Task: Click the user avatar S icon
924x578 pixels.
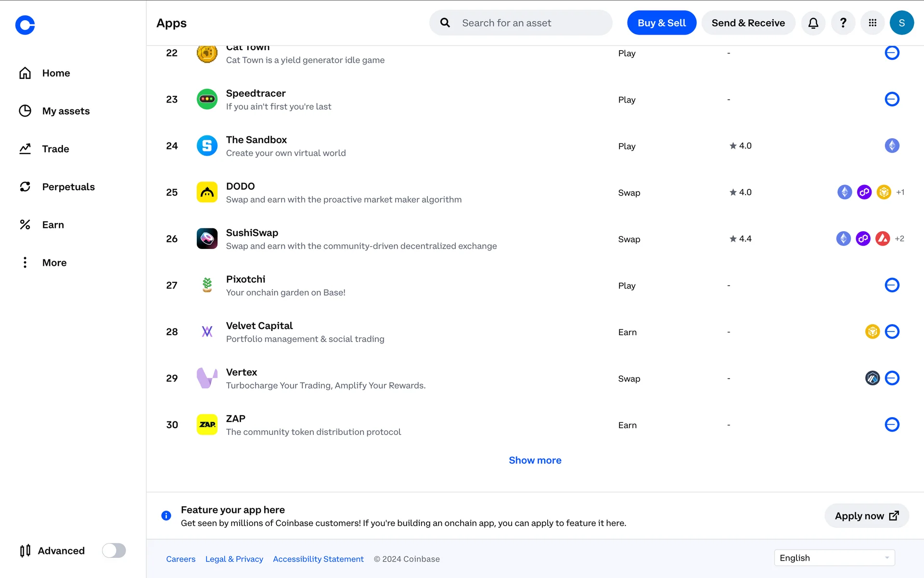Action: pos(901,23)
